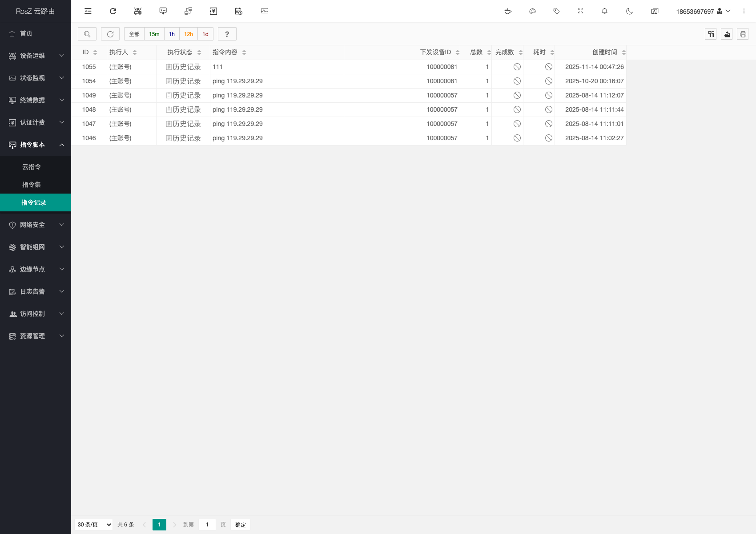Click the refresh icon in the top header
Image resolution: width=756 pixels, height=534 pixels.
(113, 11)
